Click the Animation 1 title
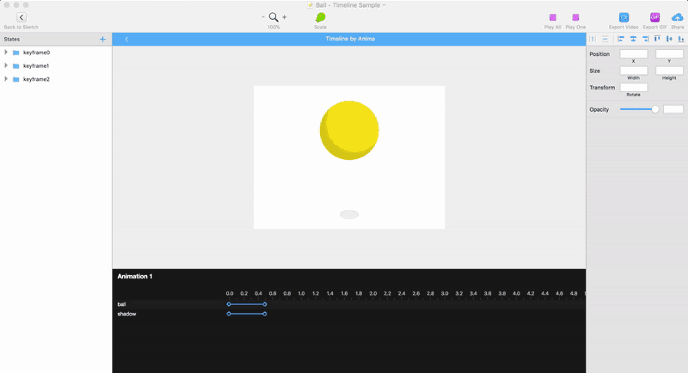The width and height of the screenshot is (688, 373). [x=135, y=276]
